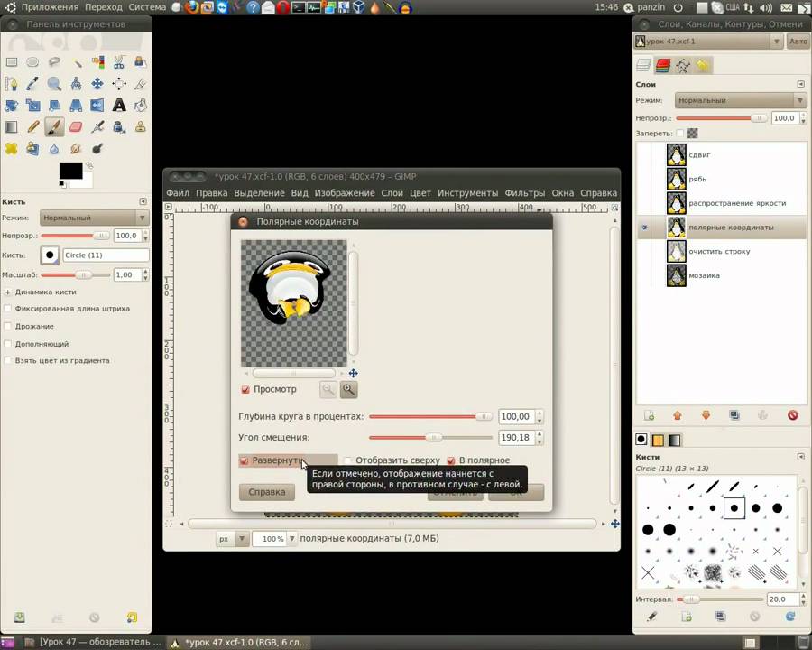Select the Rotate tool
The image size is (812, 650).
(12, 106)
